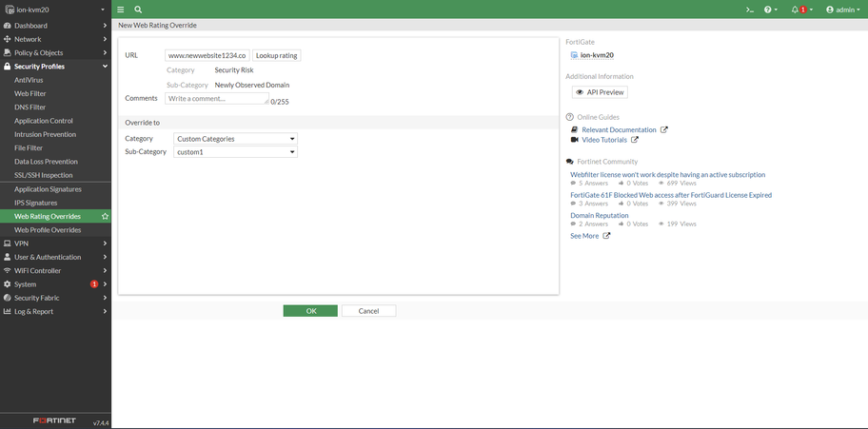Open the admin user menu
The height and width of the screenshot is (429, 868).
[x=842, y=10]
